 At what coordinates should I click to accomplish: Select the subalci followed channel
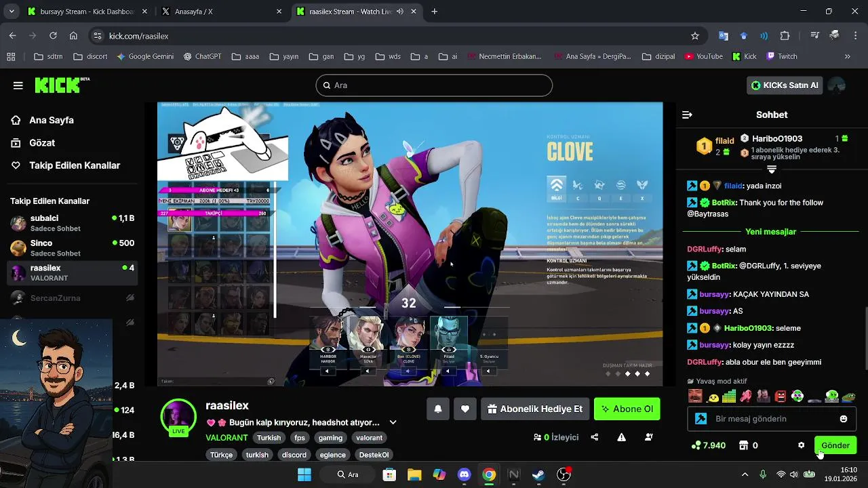(72, 223)
